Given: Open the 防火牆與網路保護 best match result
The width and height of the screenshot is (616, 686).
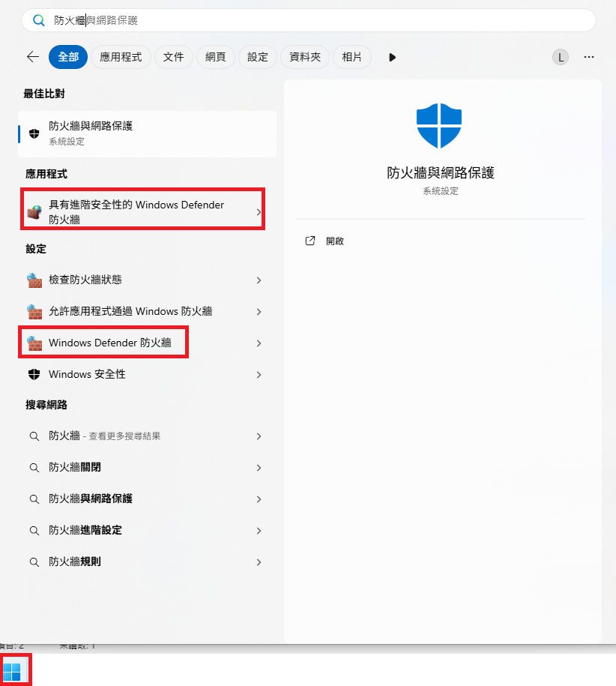Looking at the screenshot, I should pos(147,133).
